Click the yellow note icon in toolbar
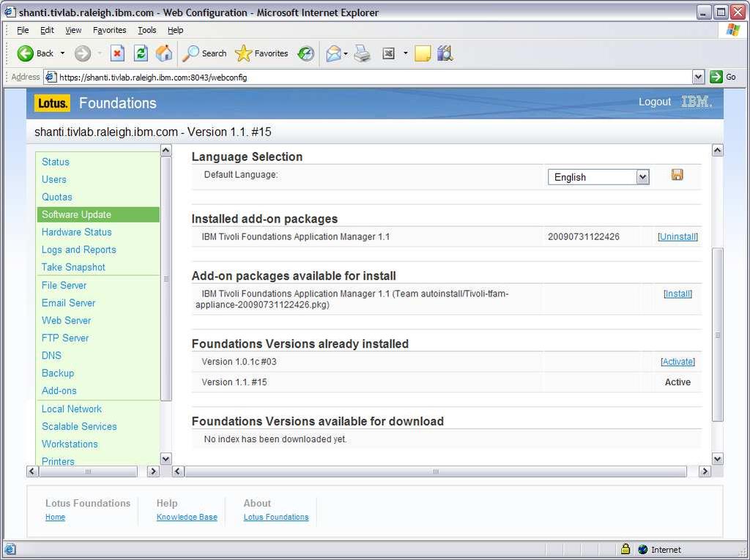 pos(423,53)
